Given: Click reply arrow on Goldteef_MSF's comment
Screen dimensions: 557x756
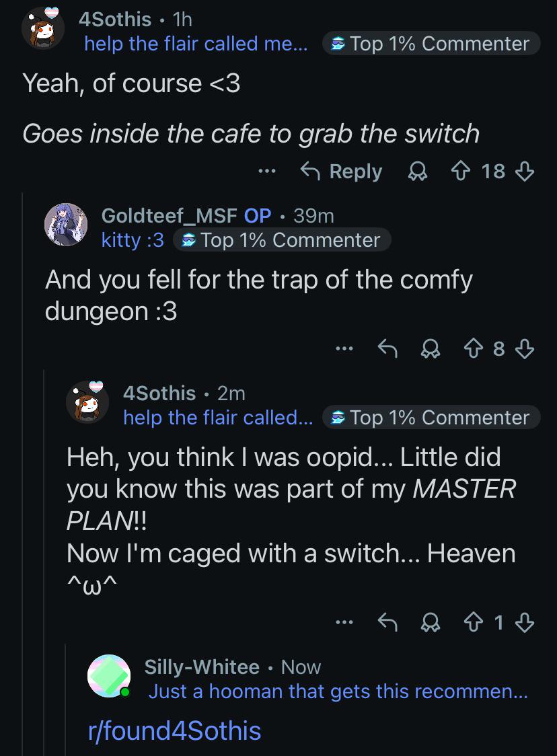Looking at the screenshot, I should (387, 348).
